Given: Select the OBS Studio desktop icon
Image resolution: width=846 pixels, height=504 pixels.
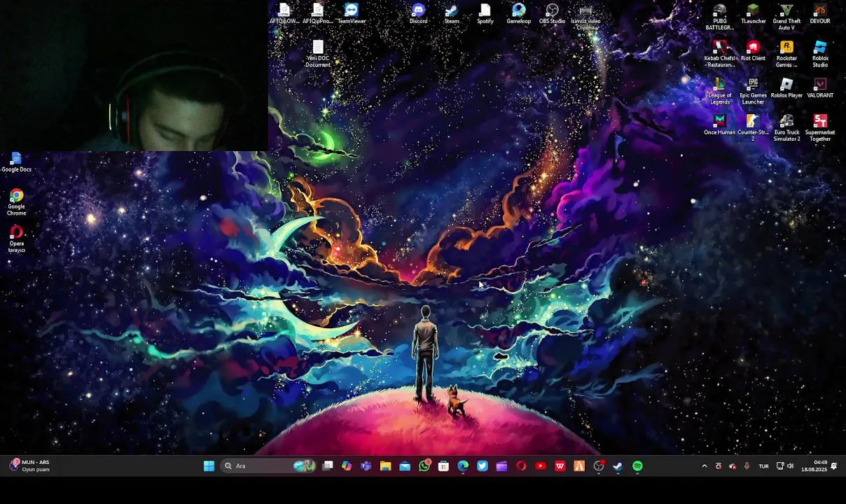Looking at the screenshot, I should click(552, 14).
